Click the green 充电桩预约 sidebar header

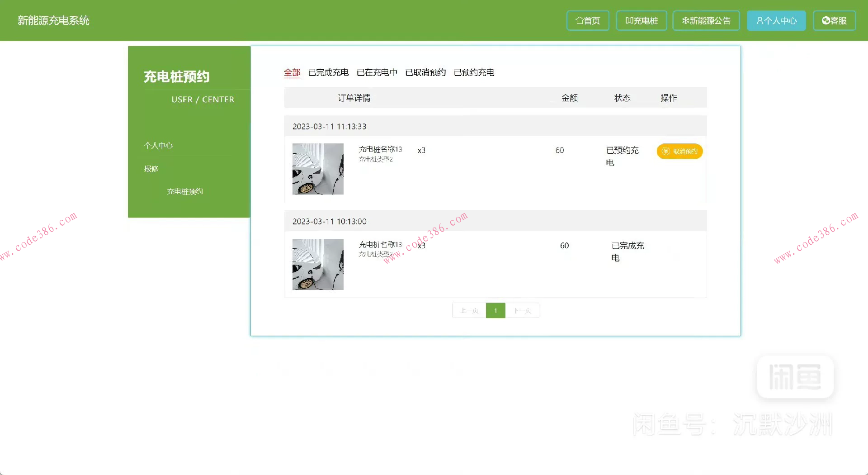[176, 76]
